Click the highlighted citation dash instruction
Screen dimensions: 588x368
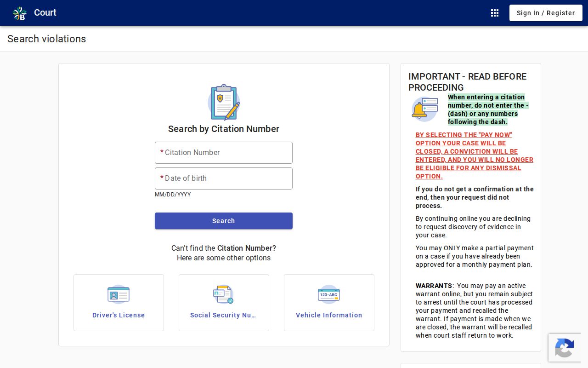[x=488, y=109]
